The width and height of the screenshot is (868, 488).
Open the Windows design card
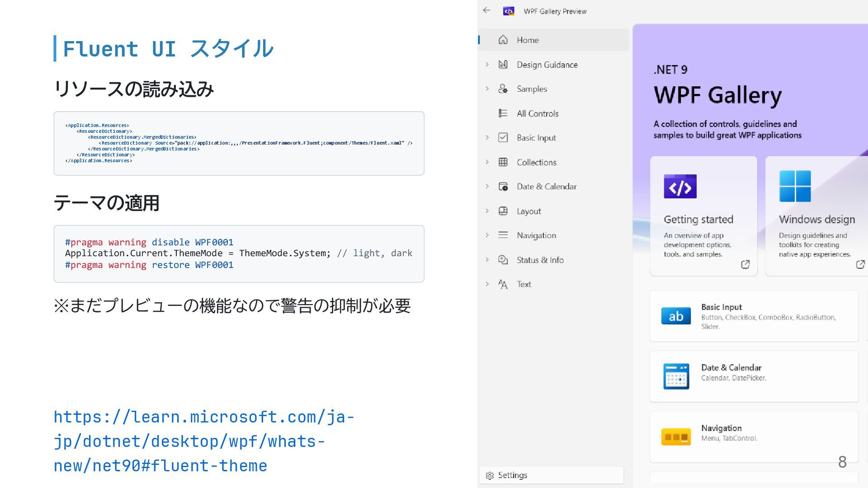tap(816, 216)
